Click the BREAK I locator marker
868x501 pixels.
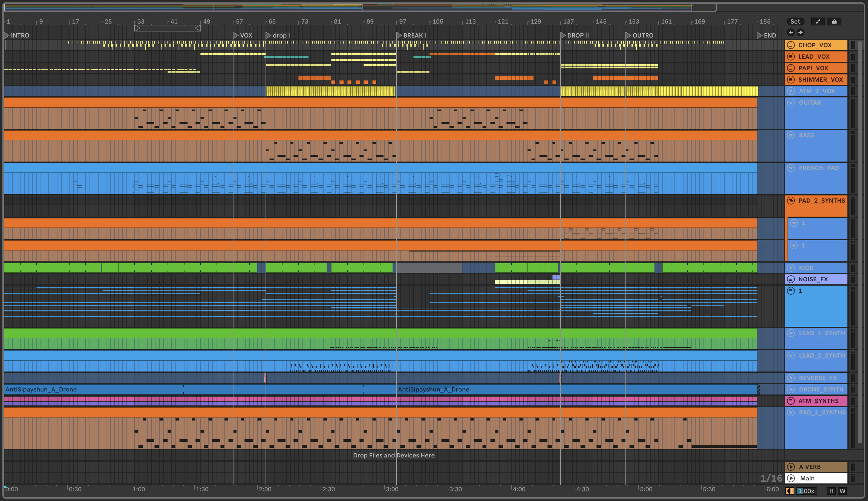coord(399,35)
